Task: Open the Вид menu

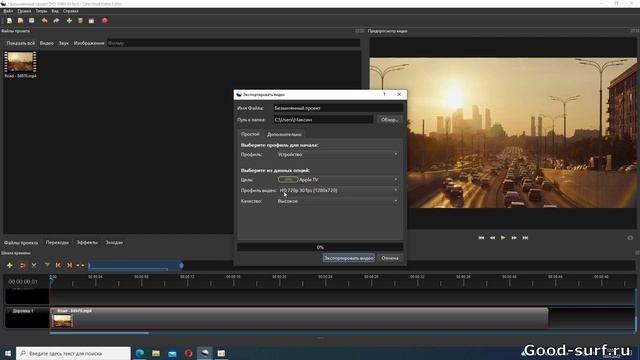Action: [x=55, y=11]
